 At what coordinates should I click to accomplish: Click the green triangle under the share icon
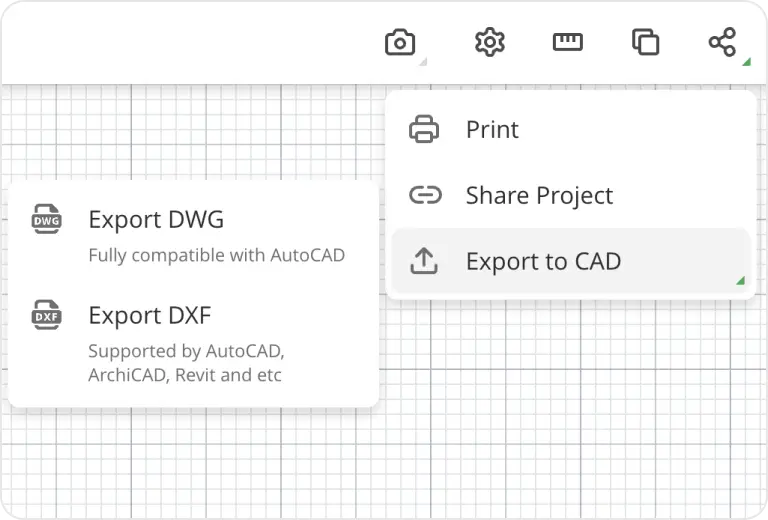click(x=746, y=62)
